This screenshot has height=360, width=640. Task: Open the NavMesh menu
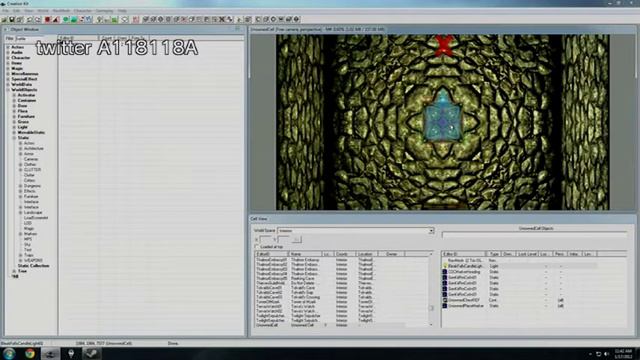pyautogui.click(x=61, y=11)
